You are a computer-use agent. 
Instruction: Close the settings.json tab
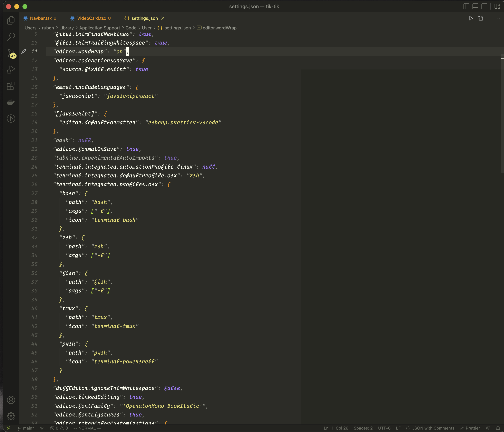coord(163,18)
